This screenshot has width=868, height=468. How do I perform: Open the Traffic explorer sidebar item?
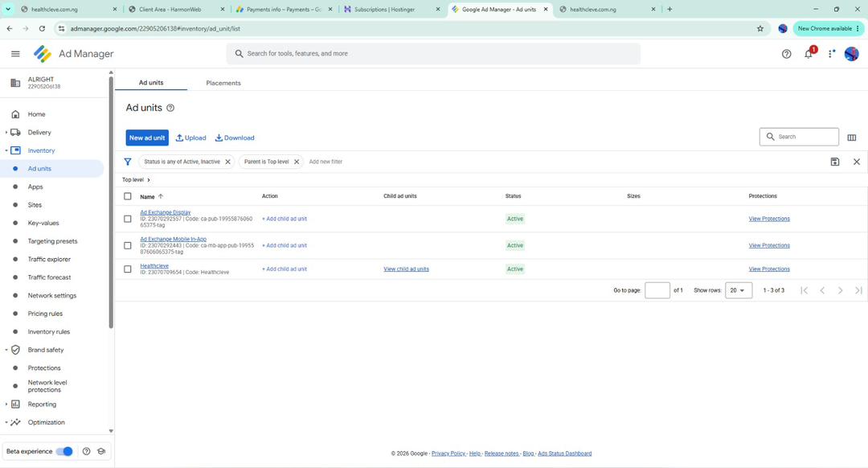[49, 259]
